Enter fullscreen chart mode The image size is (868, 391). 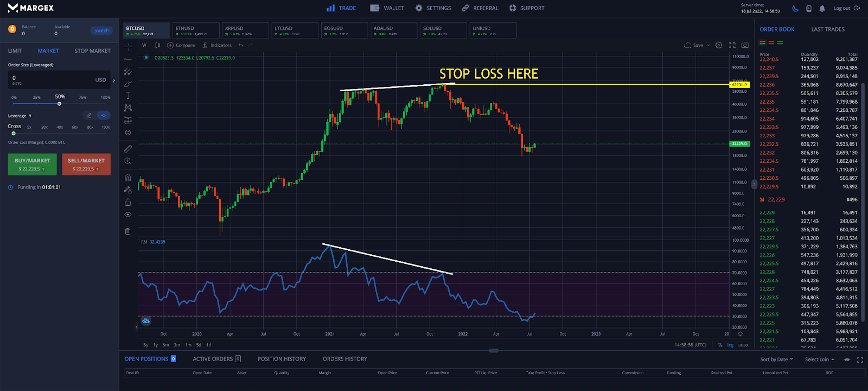(732, 45)
